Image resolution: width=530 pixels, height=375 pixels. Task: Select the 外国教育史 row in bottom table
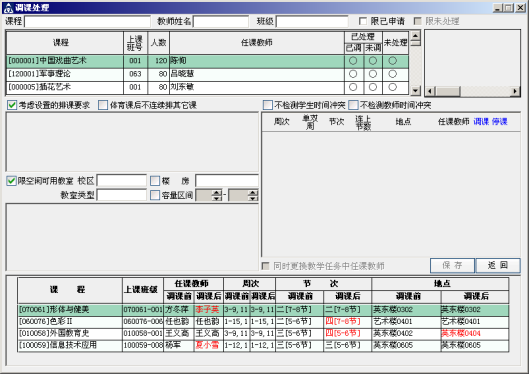[263, 333]
